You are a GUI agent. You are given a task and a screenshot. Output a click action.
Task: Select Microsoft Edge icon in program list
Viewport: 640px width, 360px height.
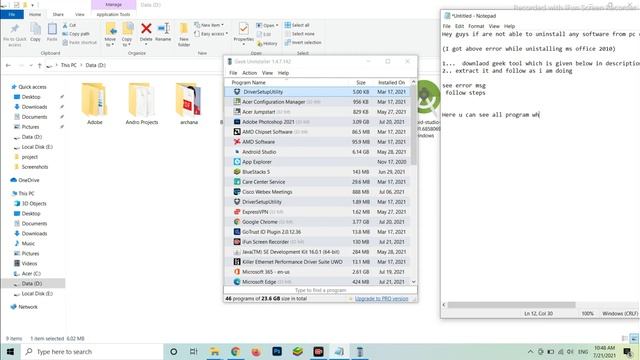tap(237, 282)
